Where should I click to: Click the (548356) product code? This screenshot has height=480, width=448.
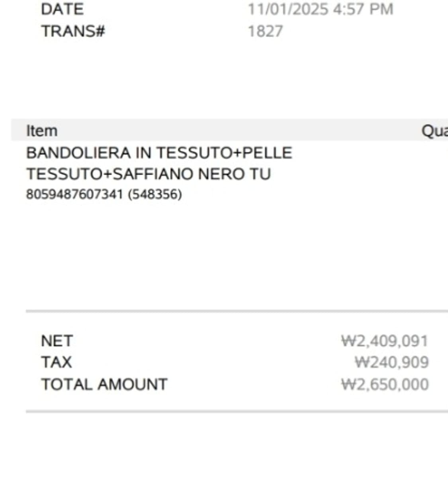coord(155,194)
